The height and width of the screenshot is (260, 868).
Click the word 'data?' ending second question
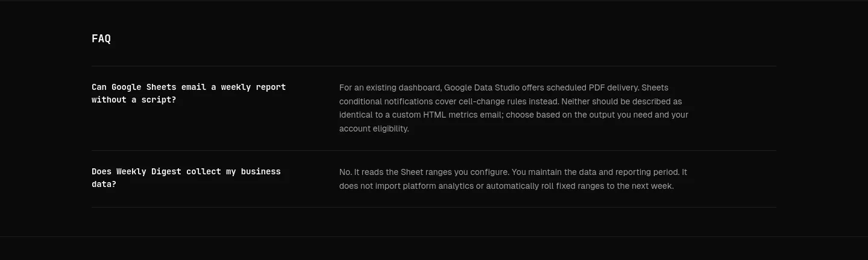(104, 184)
